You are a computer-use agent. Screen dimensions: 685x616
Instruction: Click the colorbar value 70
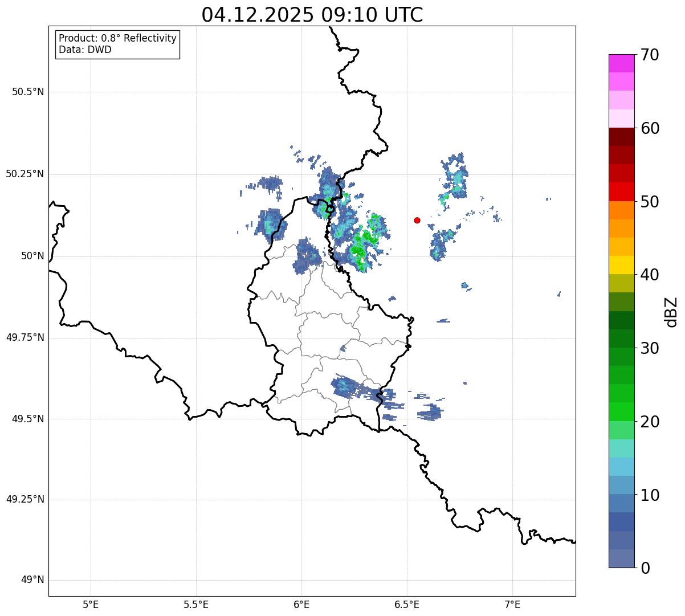coord(650,55)
